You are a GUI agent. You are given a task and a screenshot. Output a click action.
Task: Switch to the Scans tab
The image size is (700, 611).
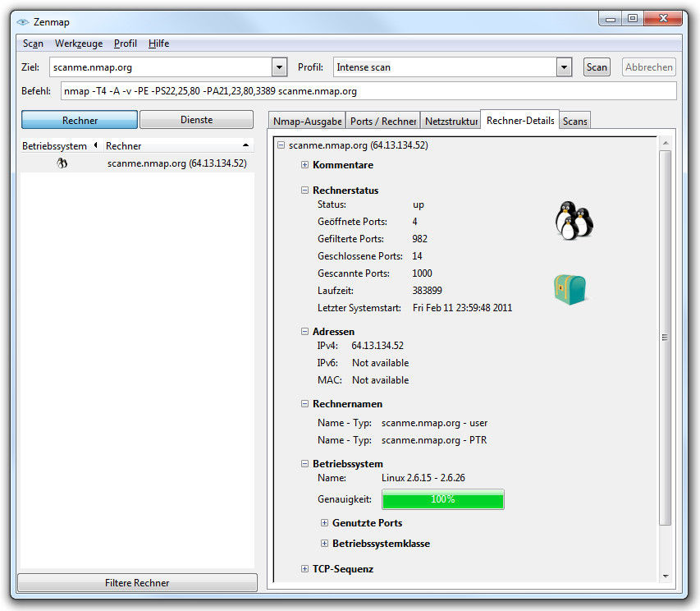pos(574,121)
